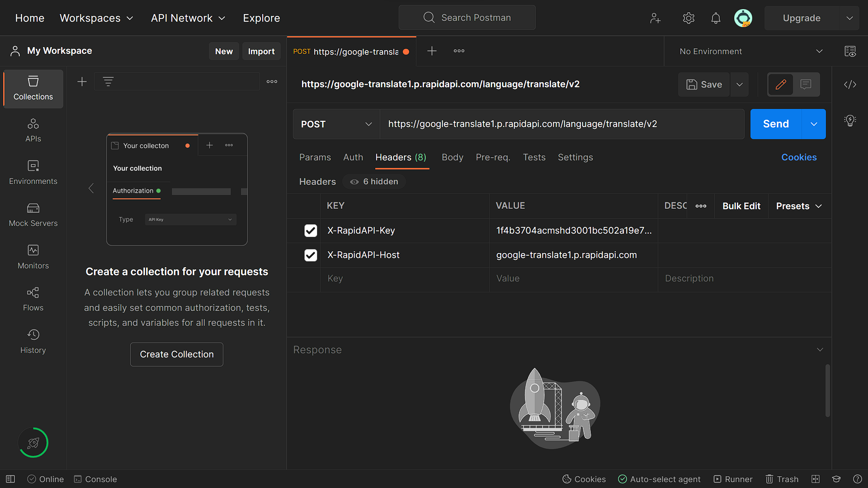Collapse the Response pane chevron
868x488 pixels.
tap(820, 350)
